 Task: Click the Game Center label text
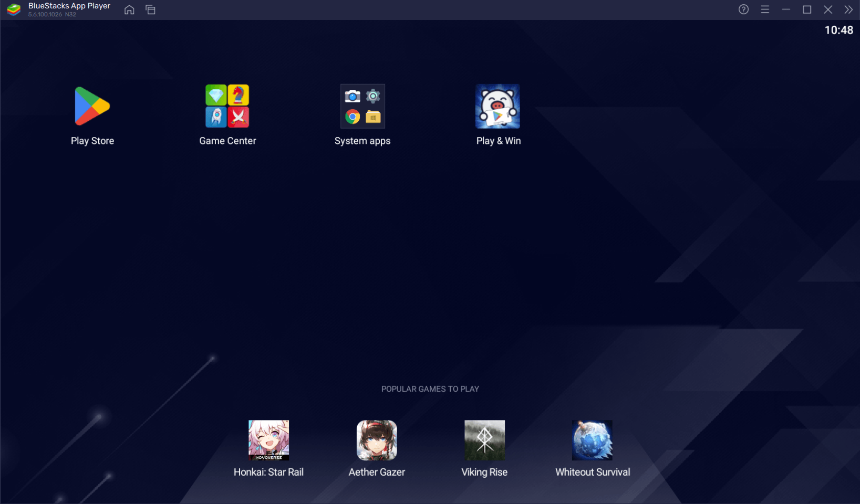click(227, 141)
